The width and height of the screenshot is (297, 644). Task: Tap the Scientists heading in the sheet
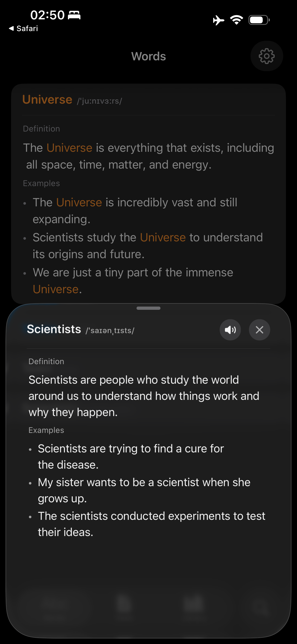54,329
